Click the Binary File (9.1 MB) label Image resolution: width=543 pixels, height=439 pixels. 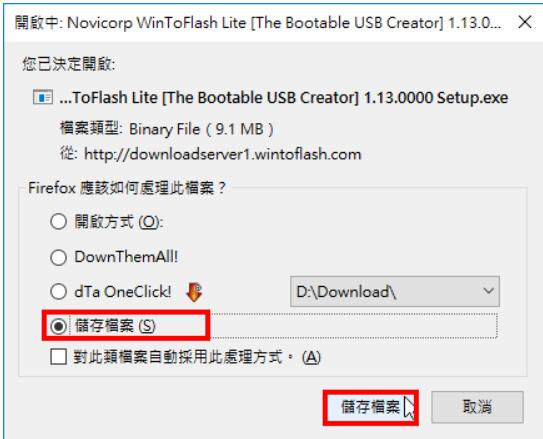tap(201, 129)
